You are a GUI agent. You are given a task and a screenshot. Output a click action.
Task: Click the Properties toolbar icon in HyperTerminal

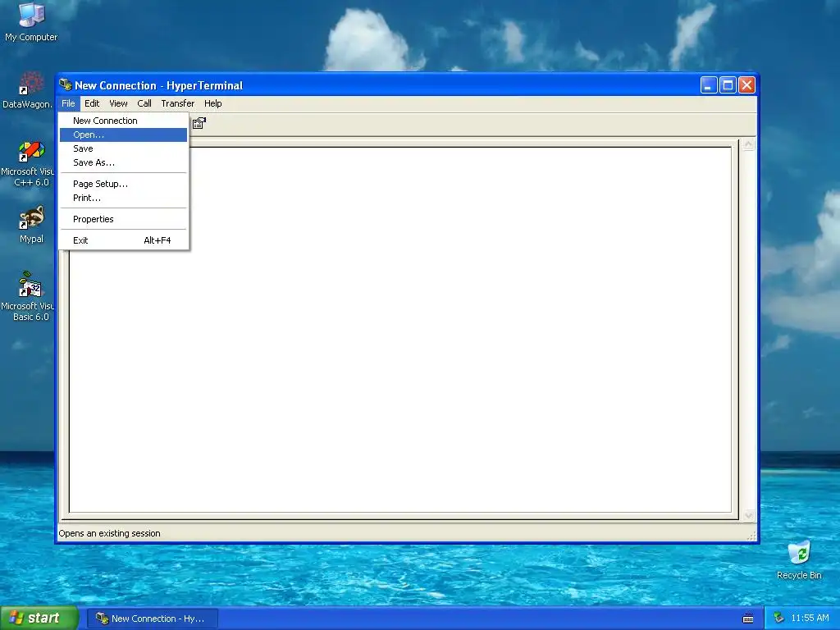[199, 123]
